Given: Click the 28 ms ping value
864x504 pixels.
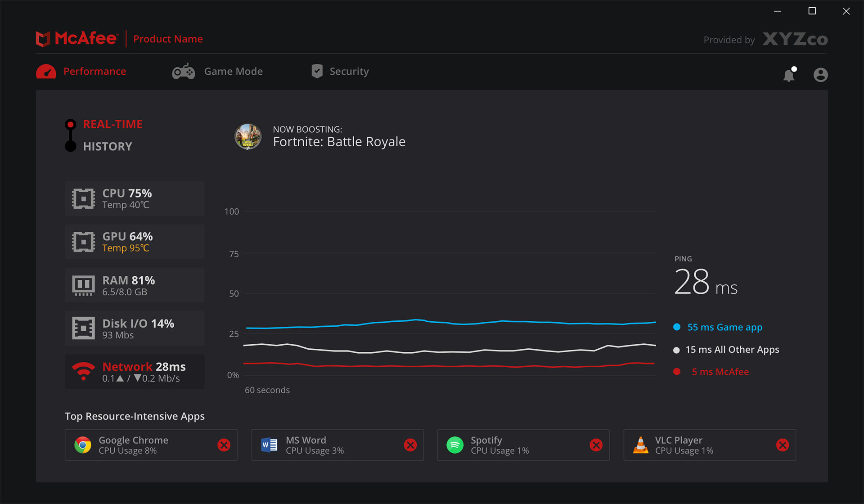Looking at the screenshot, I should (x=706, y=283).
